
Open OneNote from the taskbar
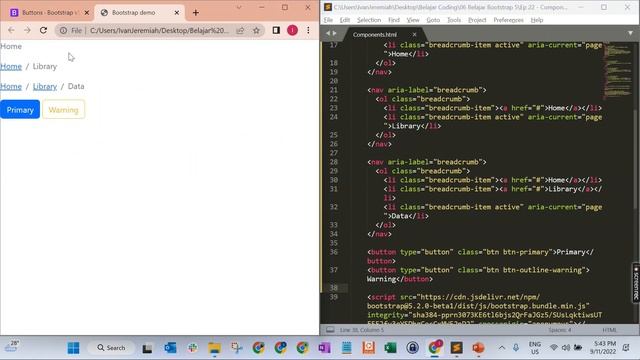point(324,348)
